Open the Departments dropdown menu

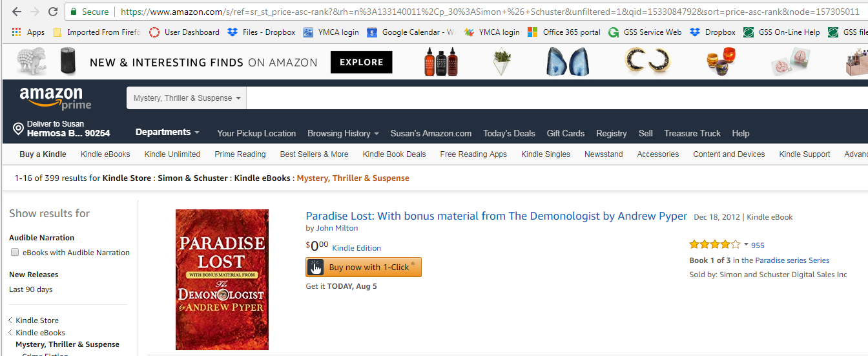click(x=167, y=132)
